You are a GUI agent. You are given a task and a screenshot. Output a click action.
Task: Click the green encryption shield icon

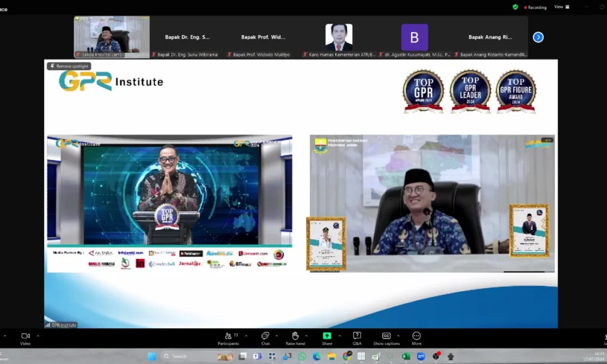coord(515,7)
